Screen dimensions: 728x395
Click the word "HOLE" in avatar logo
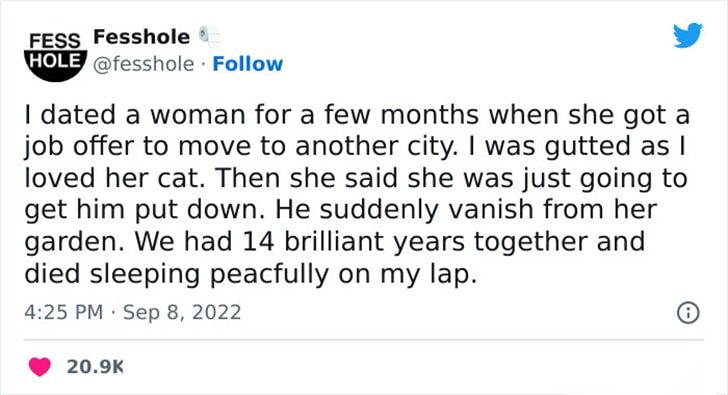55,60
